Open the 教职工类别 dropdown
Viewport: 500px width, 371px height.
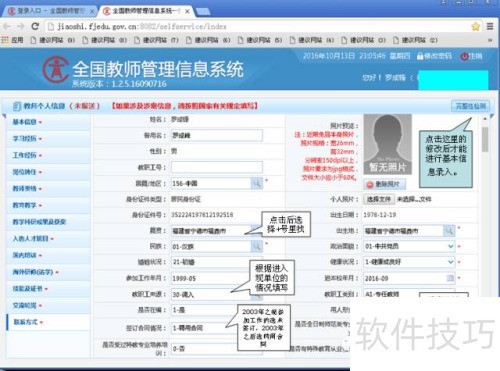391,294
